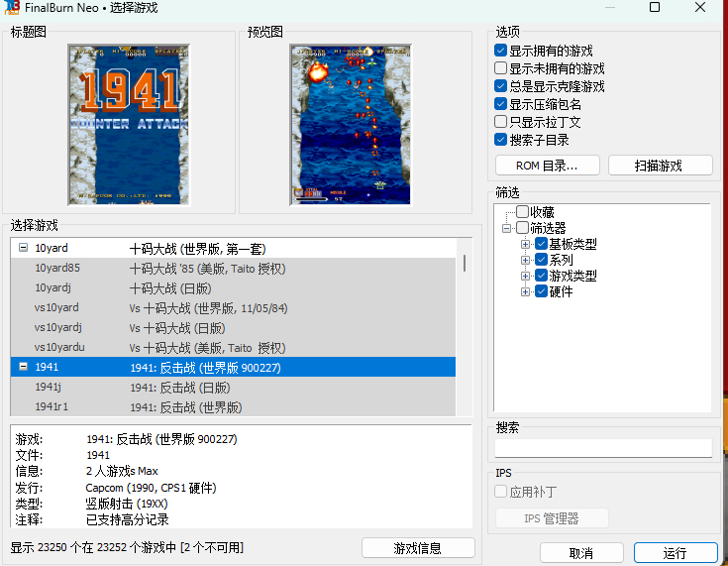
Task: Enable 只显示拉丁文 checkbox
Action: tap(500, 122)
